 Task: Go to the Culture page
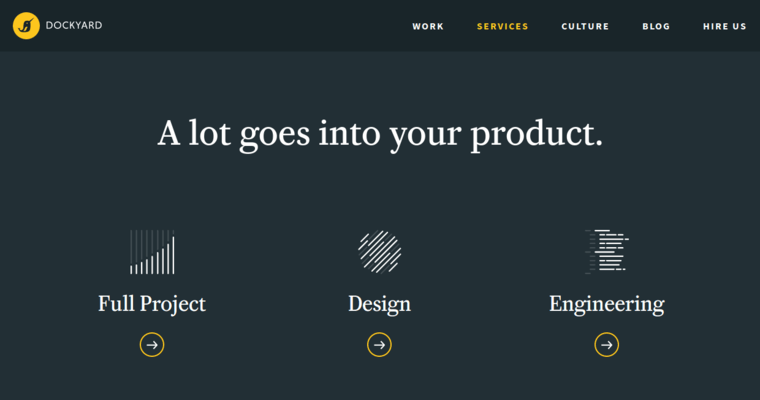585,27
